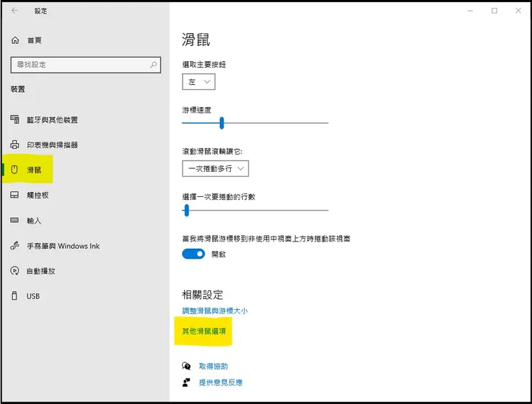Click the Bluetooth devices icon

tap(14, 119)
